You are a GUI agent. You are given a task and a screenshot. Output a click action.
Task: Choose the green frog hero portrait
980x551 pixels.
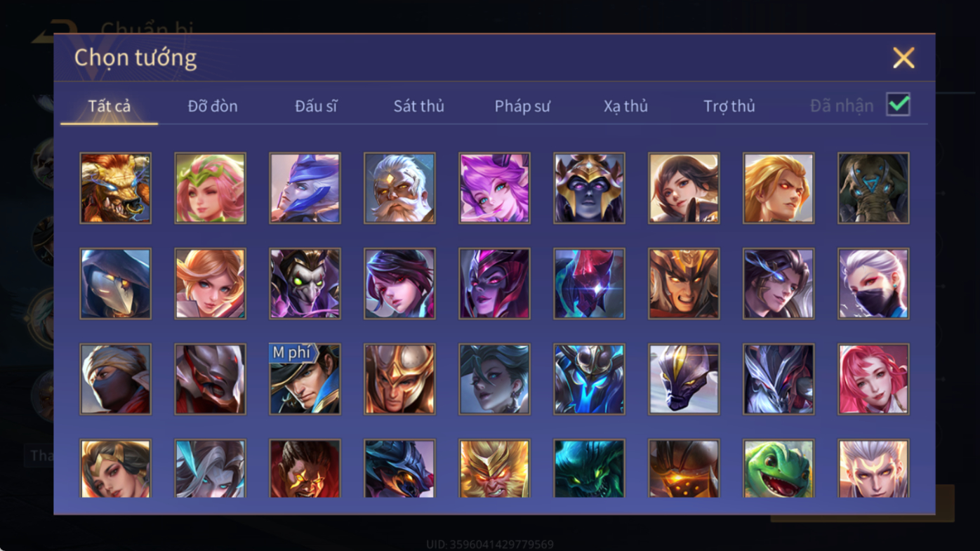(779, 469)
